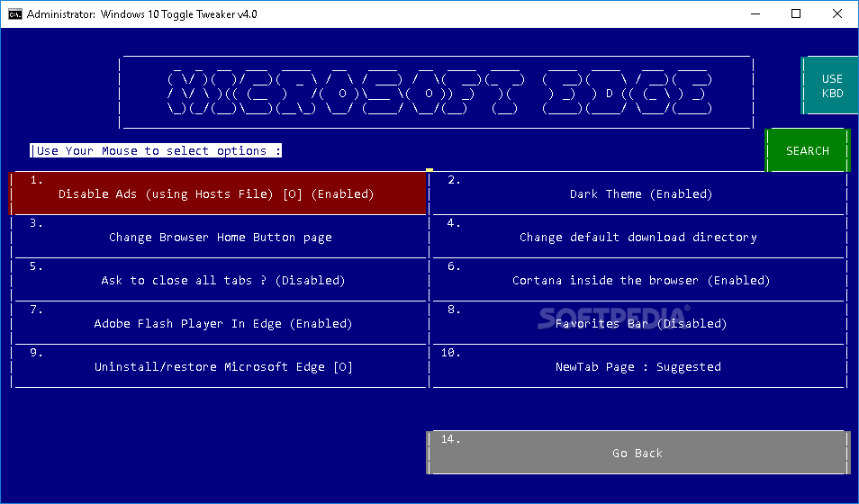859x504 pixels.
Task: Click the gray Go Back button
Action: pyautogui.click(x=637, y=453)
